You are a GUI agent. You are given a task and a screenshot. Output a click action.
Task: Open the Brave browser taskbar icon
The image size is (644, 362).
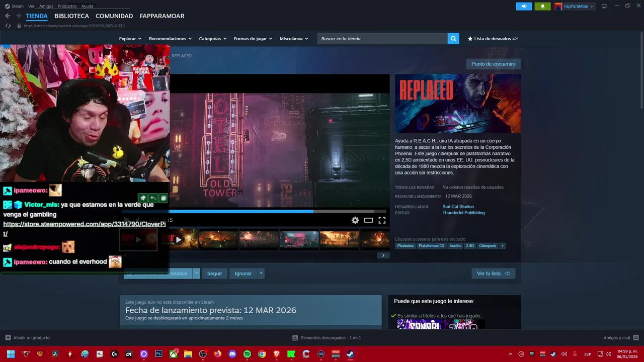(277, 354)
